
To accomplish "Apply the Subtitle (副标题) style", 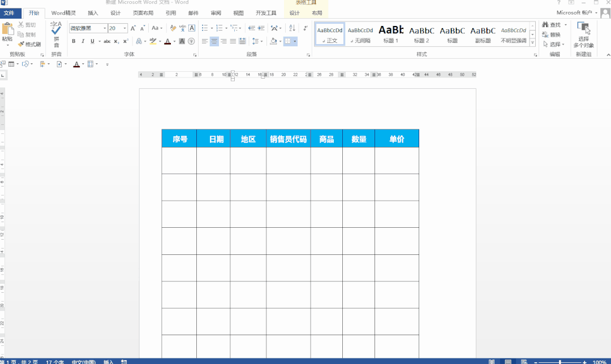I will [483, 34].
